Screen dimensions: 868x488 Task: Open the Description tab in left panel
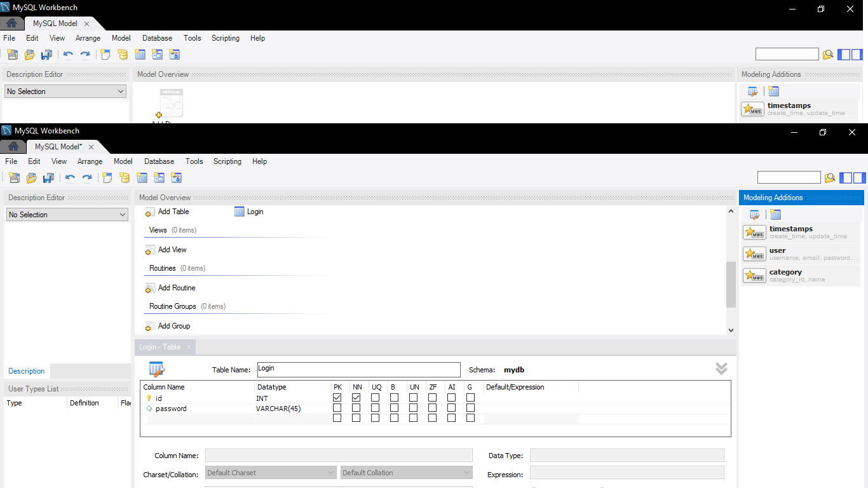27,371
